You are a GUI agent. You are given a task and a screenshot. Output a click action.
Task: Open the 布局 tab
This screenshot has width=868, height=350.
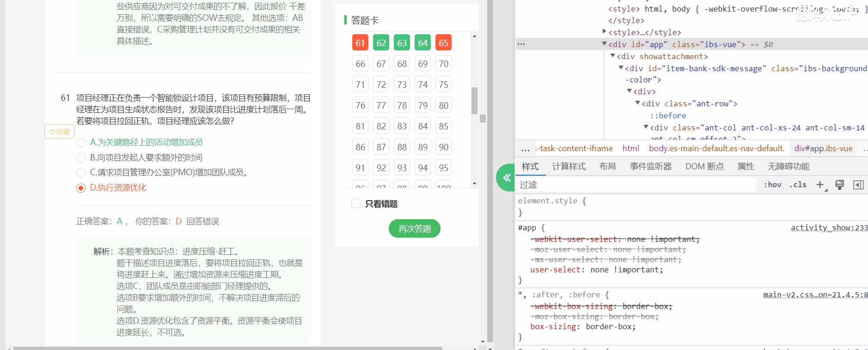point(608,166)
